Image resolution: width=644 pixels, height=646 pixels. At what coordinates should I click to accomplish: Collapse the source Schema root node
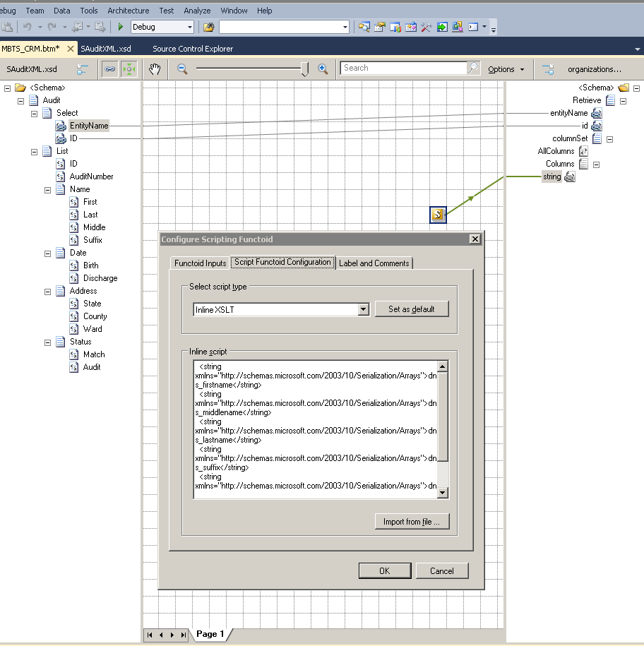(x=8, y=88)
